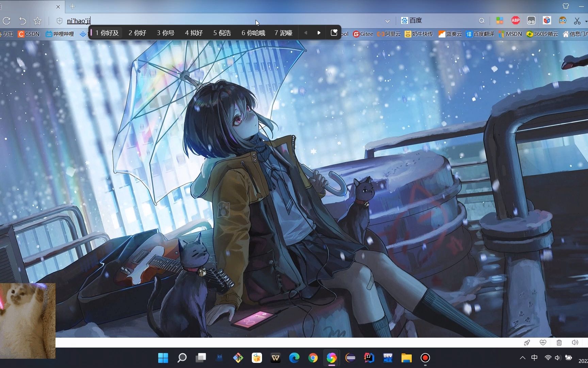
Task: Toggle the 中 input method indicator
Action: pyautogui.click(x=535, y=357)
